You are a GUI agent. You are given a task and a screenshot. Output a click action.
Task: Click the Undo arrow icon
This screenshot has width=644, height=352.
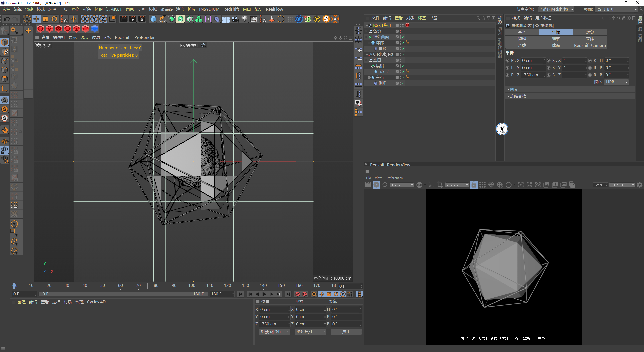pyautogui.click(x=7, y=19)
